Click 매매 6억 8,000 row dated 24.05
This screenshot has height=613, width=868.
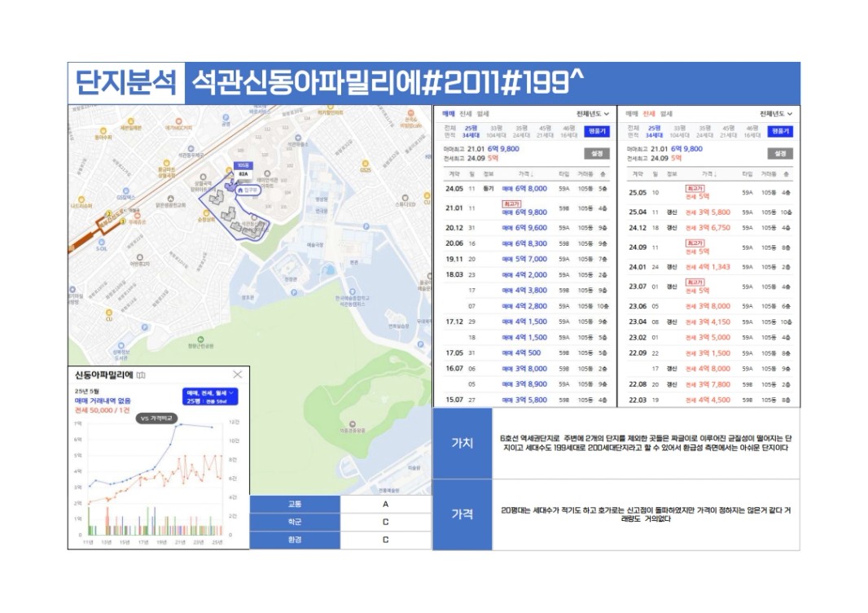pyautogui.click(x=526, y=189)
